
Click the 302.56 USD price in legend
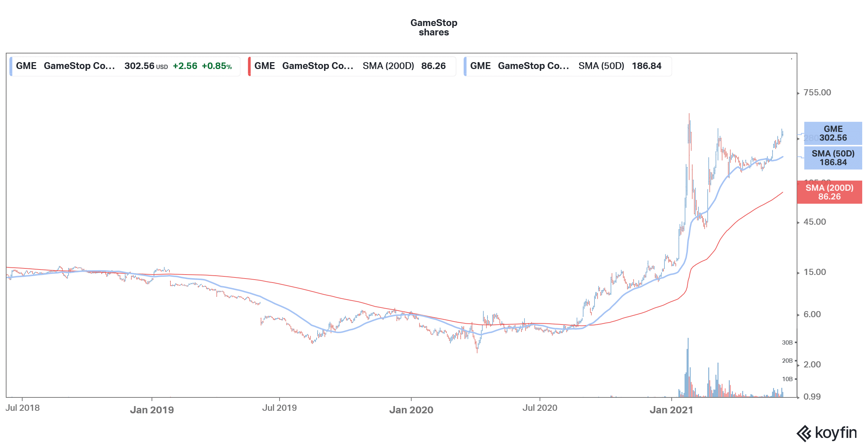146,66
